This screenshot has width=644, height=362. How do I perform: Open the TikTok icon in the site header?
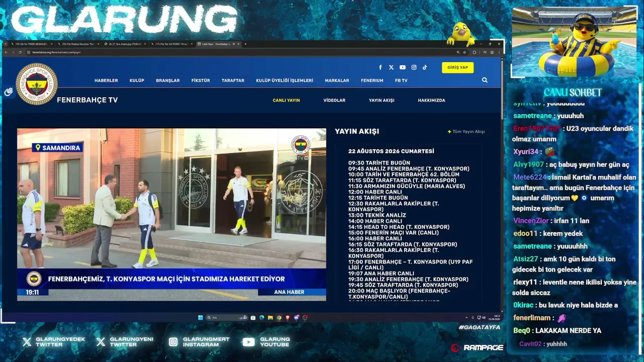click(x=425, y=67)
